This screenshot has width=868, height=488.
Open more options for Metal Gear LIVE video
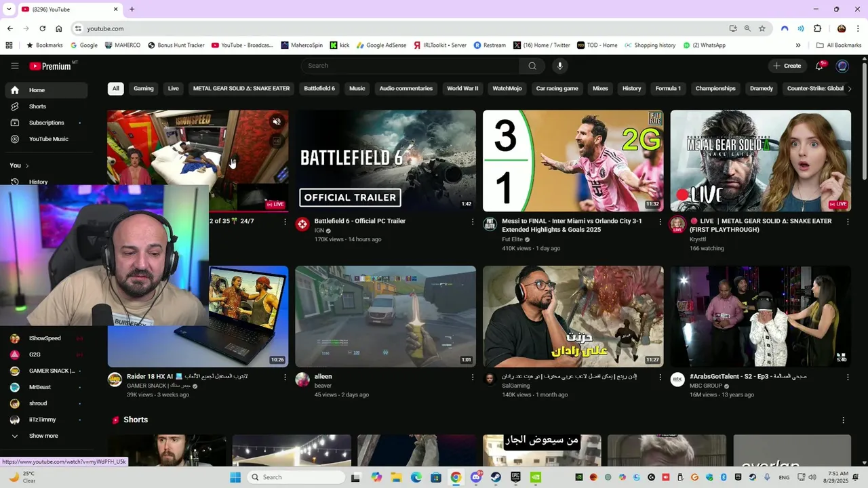click(848, 222)
